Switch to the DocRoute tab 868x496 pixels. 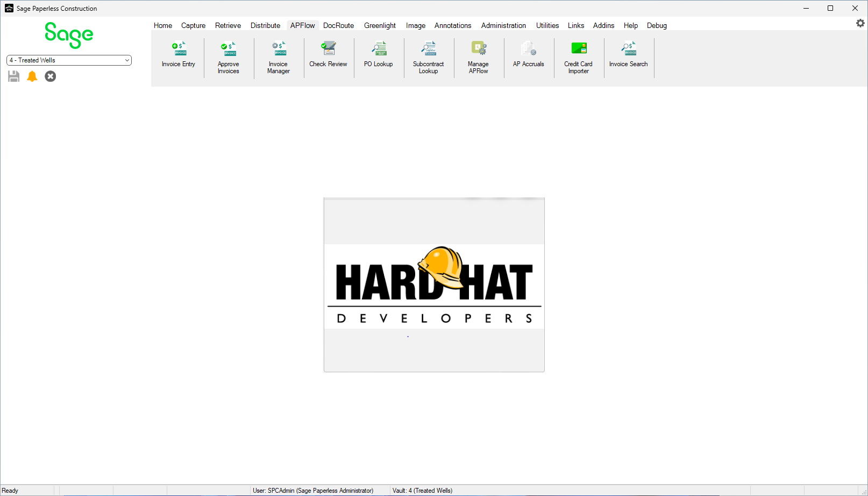pos(339,25)
